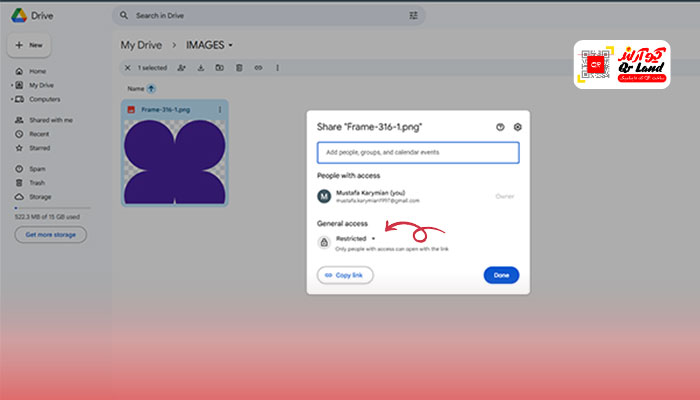The width and height of the screenshot is (700, 400).
Task: Open more options on Frame-316-1.png card
Action: [220, 108]
